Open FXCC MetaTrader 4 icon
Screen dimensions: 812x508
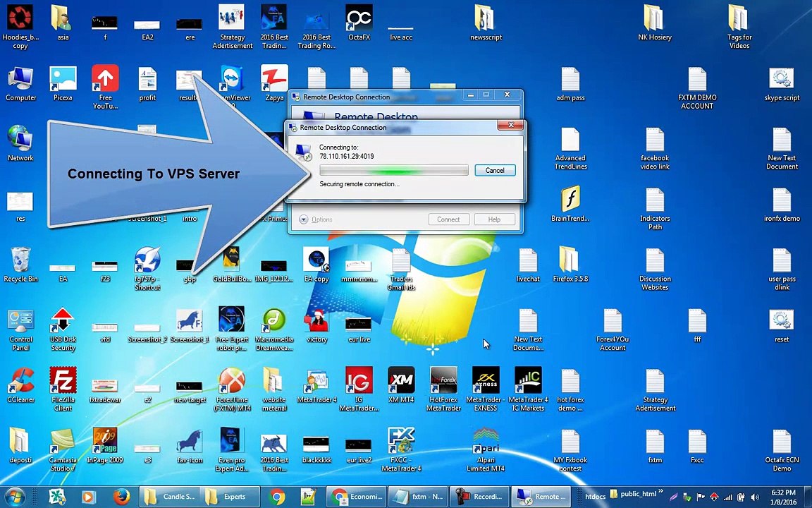click(401, 449)
